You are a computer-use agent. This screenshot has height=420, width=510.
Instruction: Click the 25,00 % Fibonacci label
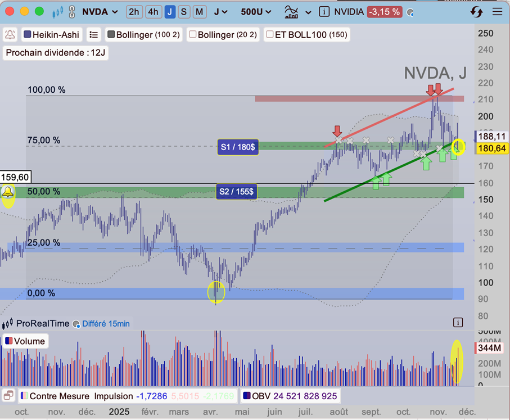tap(44, 242)
